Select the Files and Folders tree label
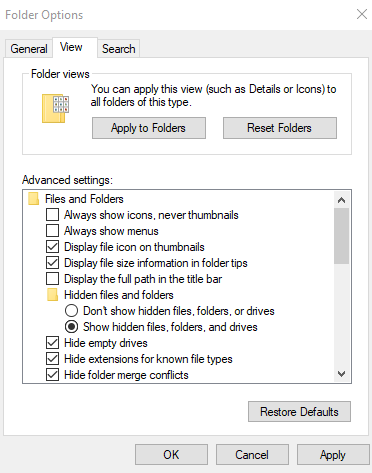This screenshot has height=473, width=372. click(84, 199)
